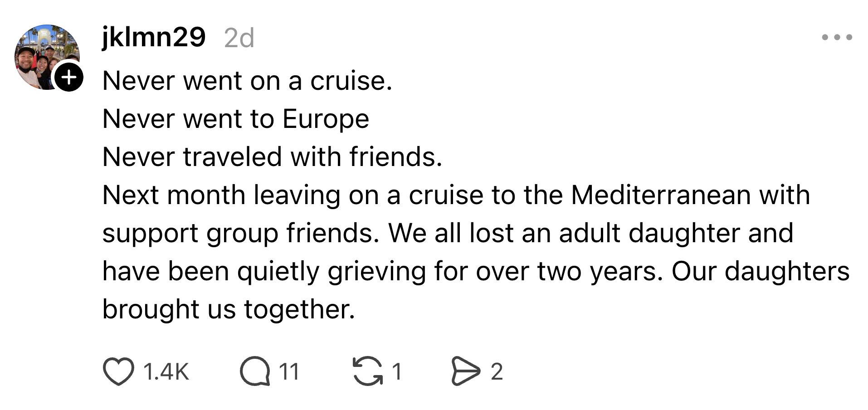Viewport: 868px width, 410px height.
Task: Follow jklmn29 using the plus badge
Action: 69,78
